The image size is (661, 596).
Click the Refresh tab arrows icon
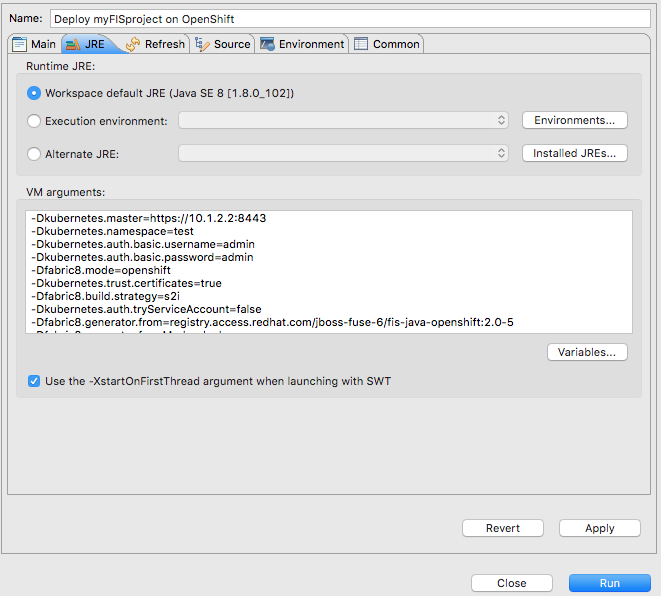click(x=133, y=44)
